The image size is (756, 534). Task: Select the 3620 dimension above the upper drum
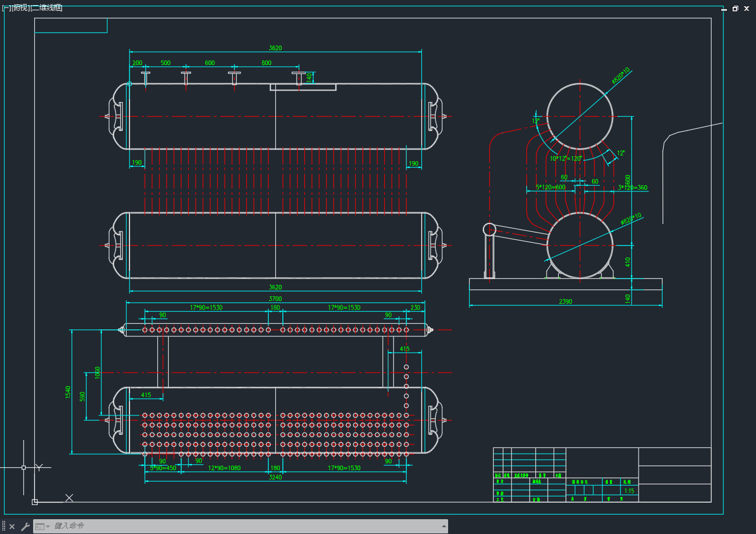click(x=275, y=48)
